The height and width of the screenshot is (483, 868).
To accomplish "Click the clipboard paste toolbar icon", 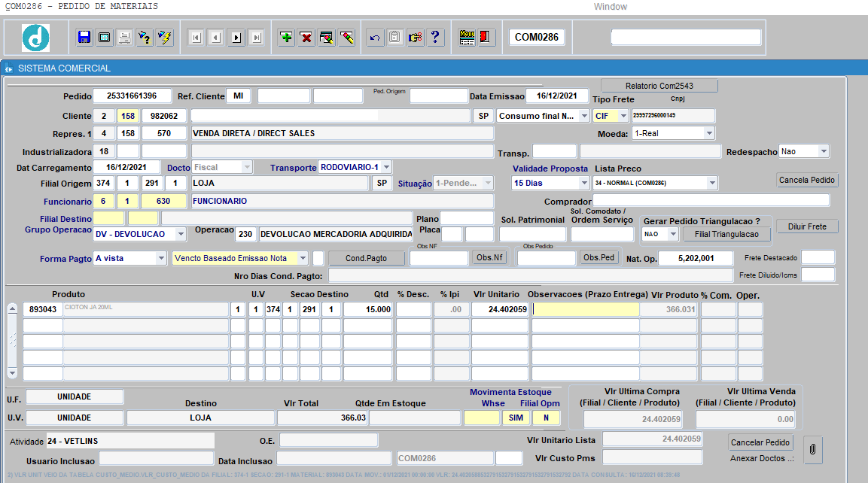I will tap(394, 37).
